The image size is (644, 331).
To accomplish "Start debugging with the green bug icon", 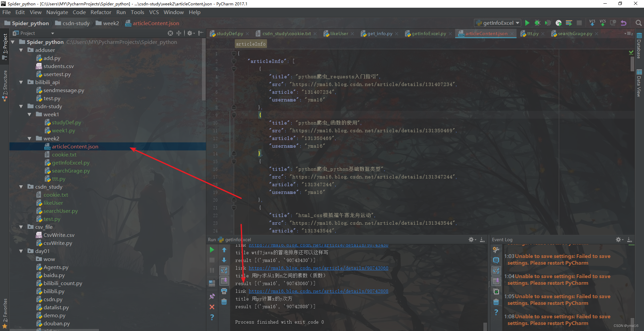I will pos(537,23).
